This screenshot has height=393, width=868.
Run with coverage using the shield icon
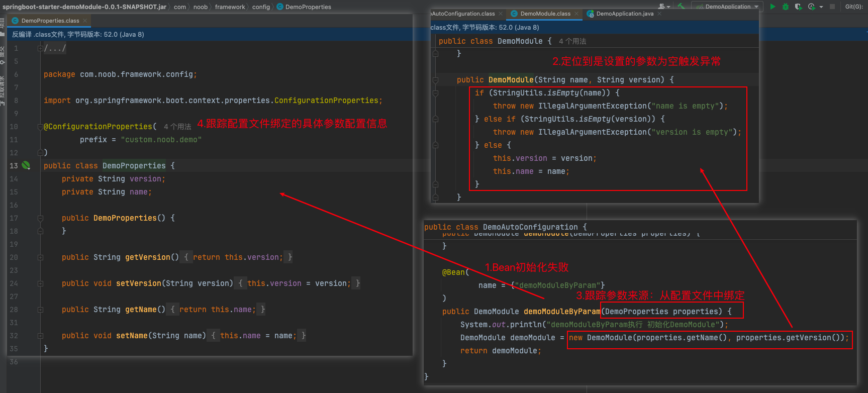tap(798, 7)
